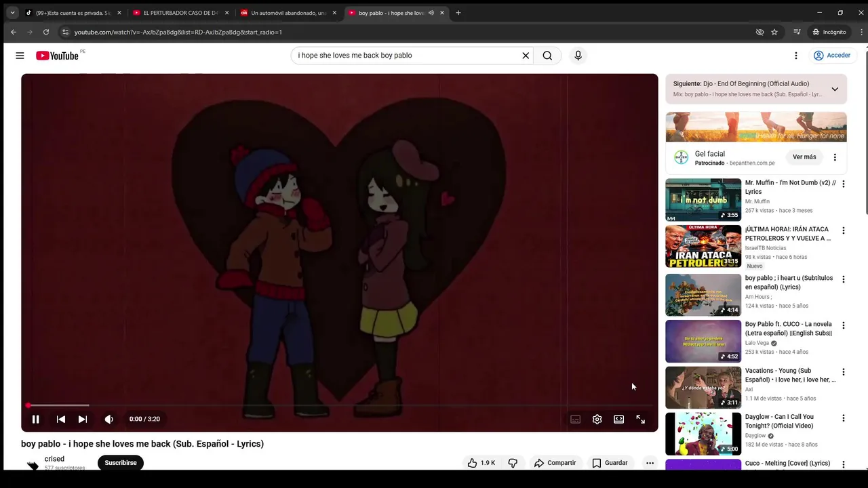The width and height of the screenshot is (868, 488).
Task: Open menu for Vacations - Young video
Action: (844, 372)
